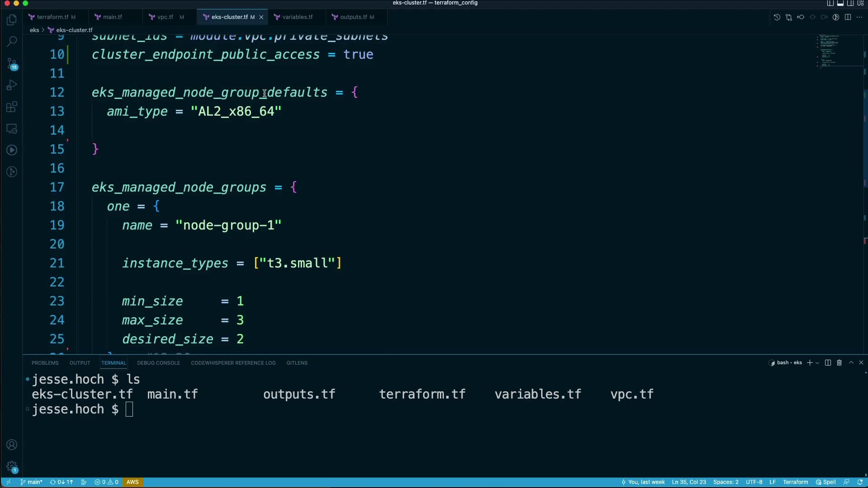This screenshot has height=488, width=868.
Task: Open the new terminal launch profile dropdown
Action: pos(817,363)
